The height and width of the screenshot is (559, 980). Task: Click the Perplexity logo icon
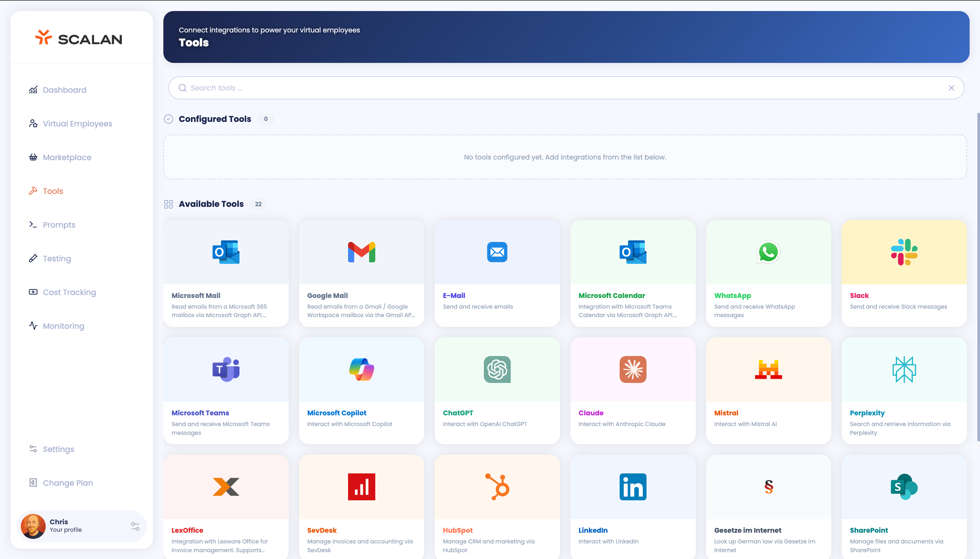coord(904,369)
